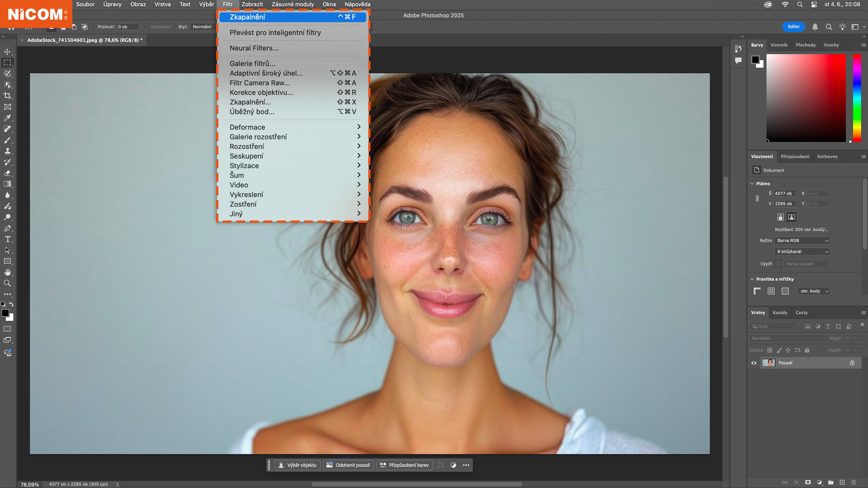Collapse the Plátno section
868x488 pixels.
tap(752, 183)
